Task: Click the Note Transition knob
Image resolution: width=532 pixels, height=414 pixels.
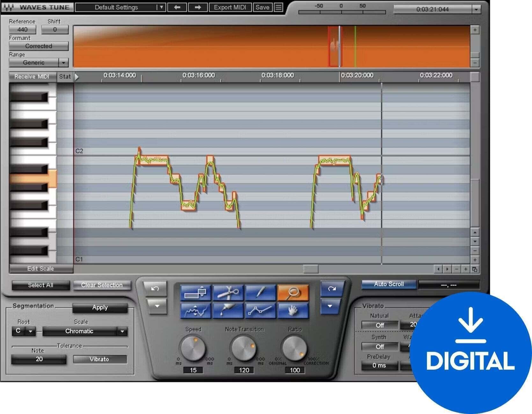Action: pyautogui.click(x=244, y=348)
